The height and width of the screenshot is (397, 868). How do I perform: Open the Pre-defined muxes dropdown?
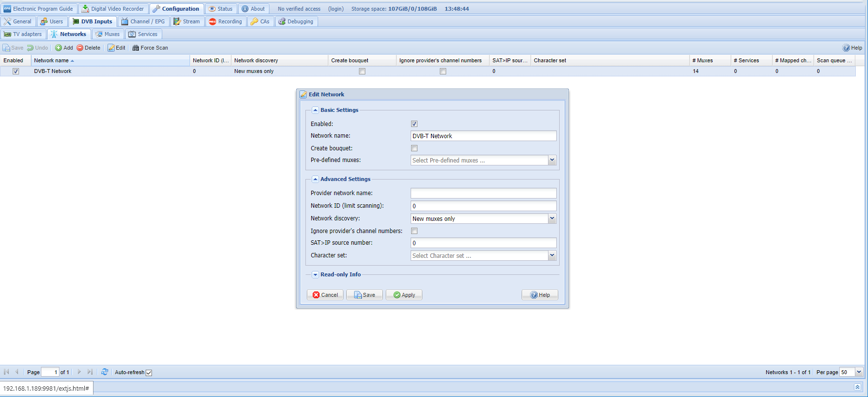[x=552, y=160]
